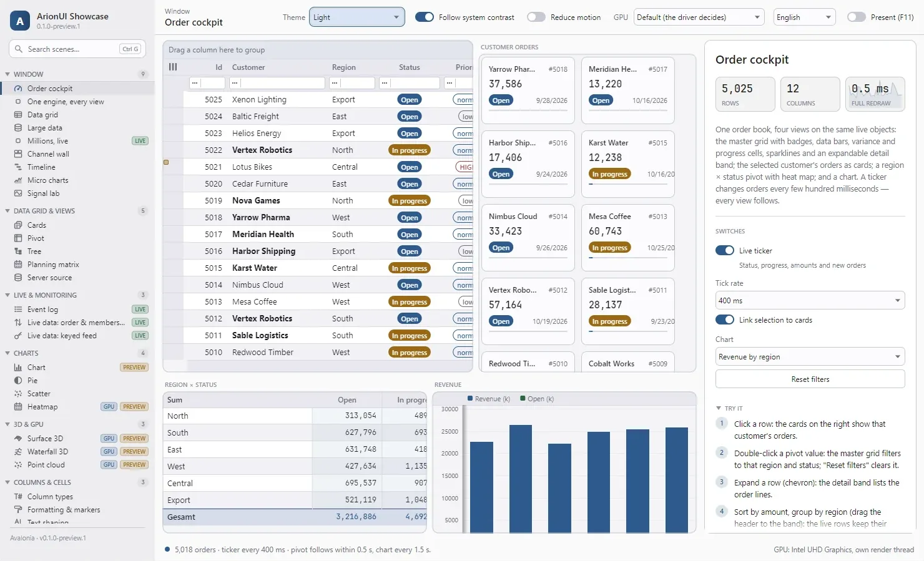Viewport: 924px width, 561px height.
Task: Toggle Link selection to cards
Action: click(725, 320)
